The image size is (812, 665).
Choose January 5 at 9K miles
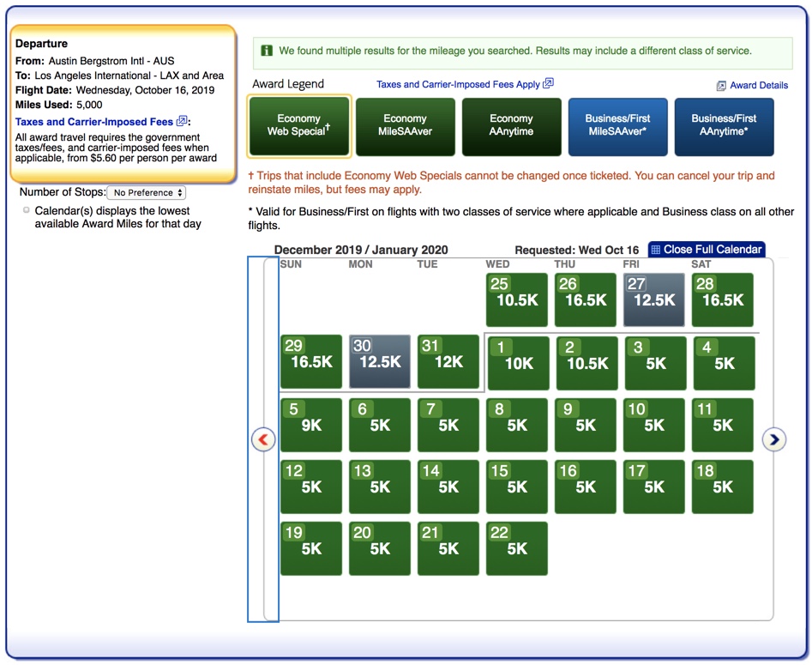tap(310, 425)
